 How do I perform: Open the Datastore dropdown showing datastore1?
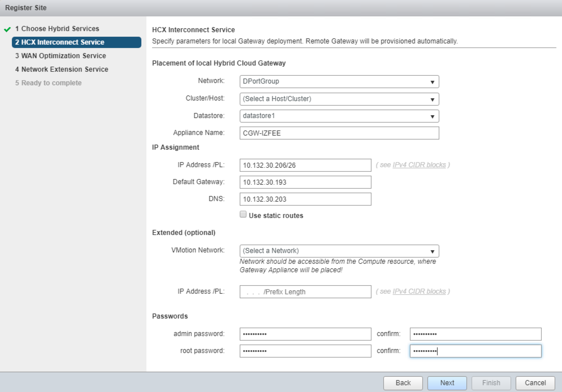[x=339, y=116]
